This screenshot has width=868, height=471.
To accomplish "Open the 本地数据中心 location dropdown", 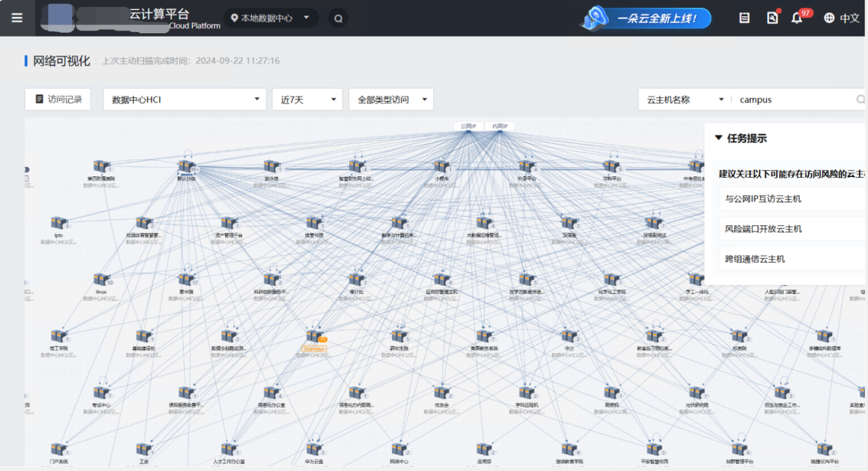I will pos(271,18).
